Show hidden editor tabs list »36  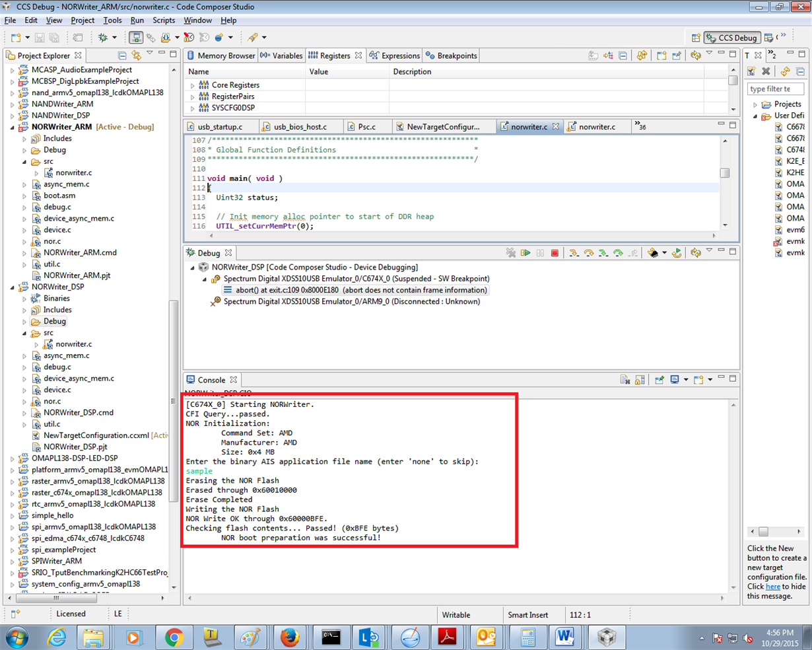[x=640, y=126]
